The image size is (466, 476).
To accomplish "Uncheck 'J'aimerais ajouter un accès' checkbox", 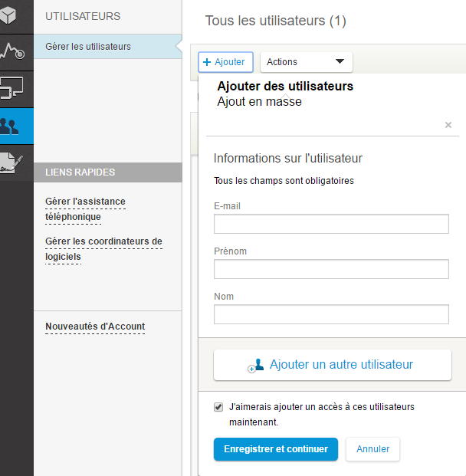I will [218, 407].
